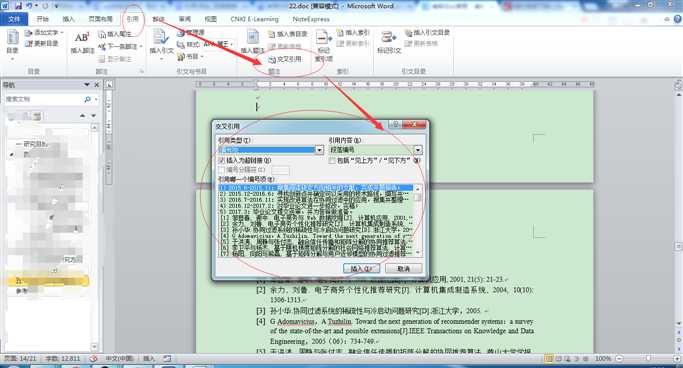Screen dimensions: 683x368
Task: Switch to the 开始 ribbon tab
Action: pyautogui.click(x=42, y=19)
